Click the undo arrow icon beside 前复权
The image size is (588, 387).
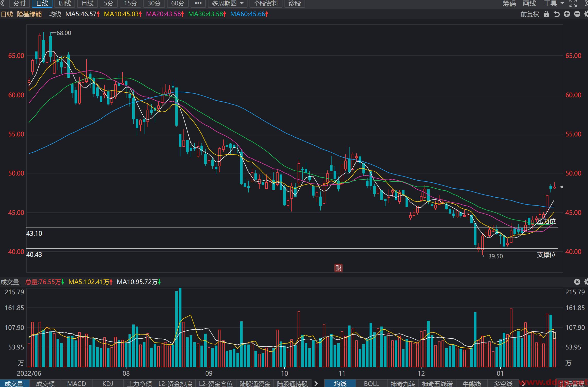tap(557, 14)
